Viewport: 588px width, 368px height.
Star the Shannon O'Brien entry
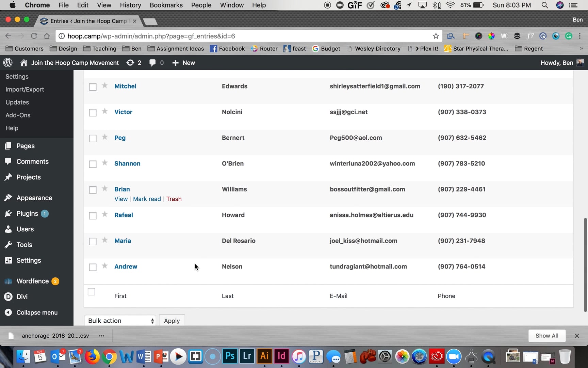coord(105,163)
